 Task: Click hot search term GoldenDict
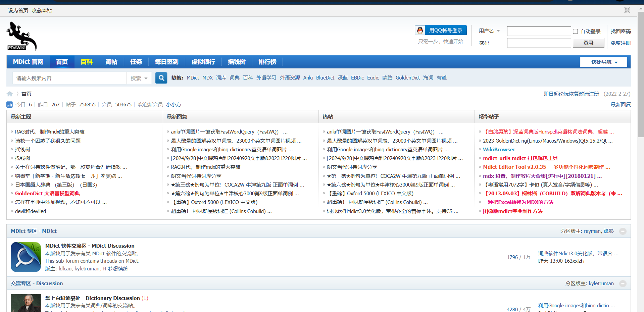(407, 78)
